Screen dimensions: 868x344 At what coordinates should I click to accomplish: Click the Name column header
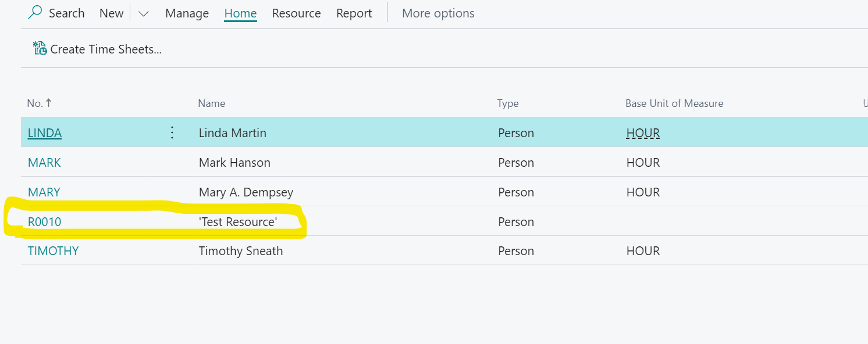point(211,103)
